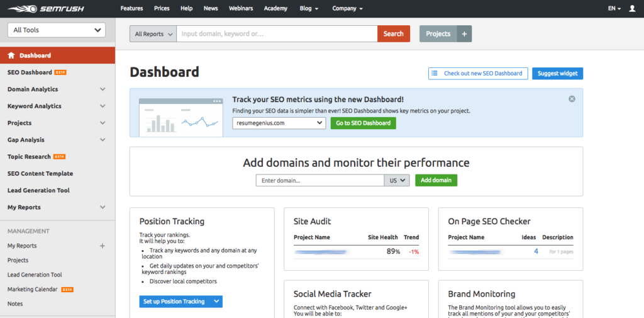This screenshot has height=318, width=644.
Task: Open the bold Lead Generation Tool item
Action: point(38,190)
